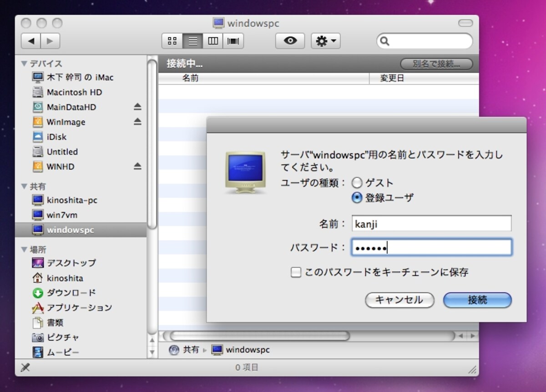This screenshot has width=546, height=392.
Task: Eject the WINHD volume
Action: 137,166
